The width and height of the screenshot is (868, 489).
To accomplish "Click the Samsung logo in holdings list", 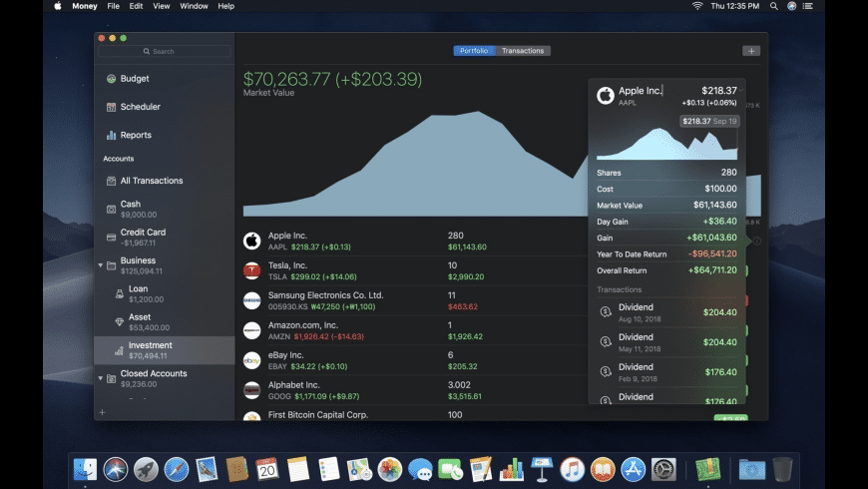I will pyautogui.click(x=251, y=300).
